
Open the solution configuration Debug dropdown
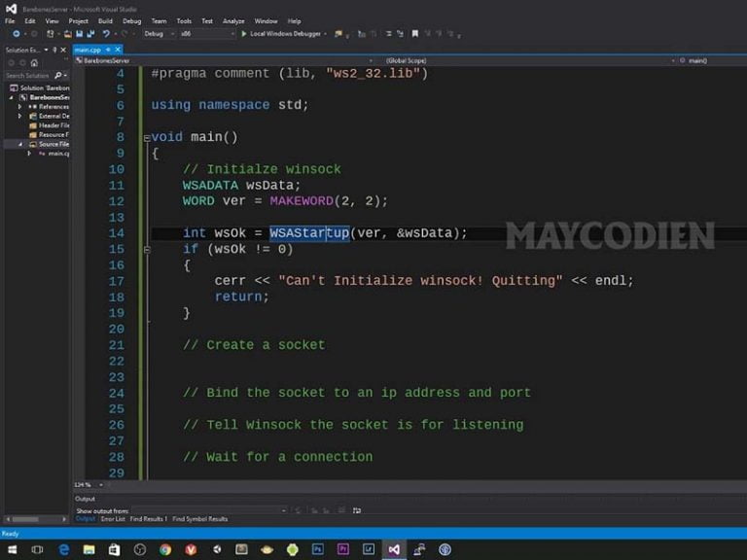coord(157,33)
